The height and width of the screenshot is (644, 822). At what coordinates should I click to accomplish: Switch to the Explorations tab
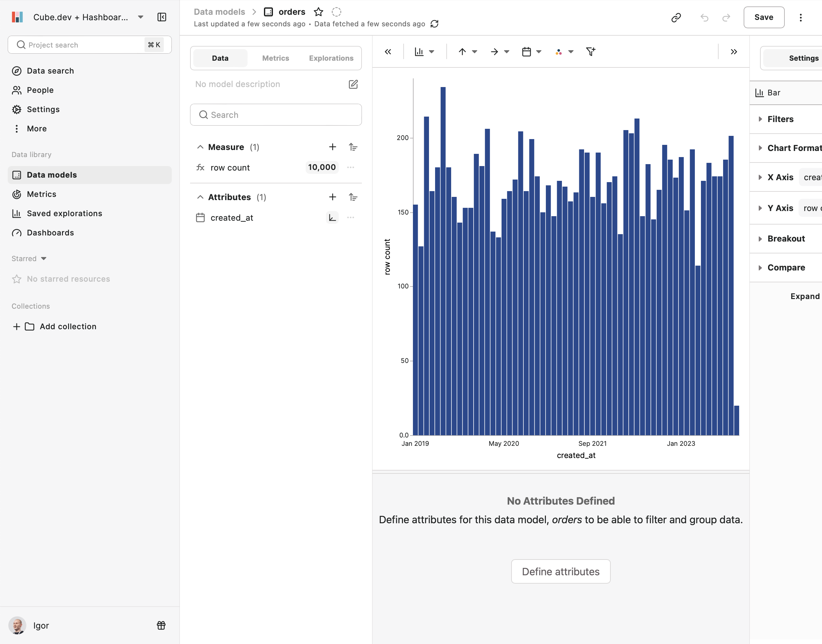(x=331, y=58)
